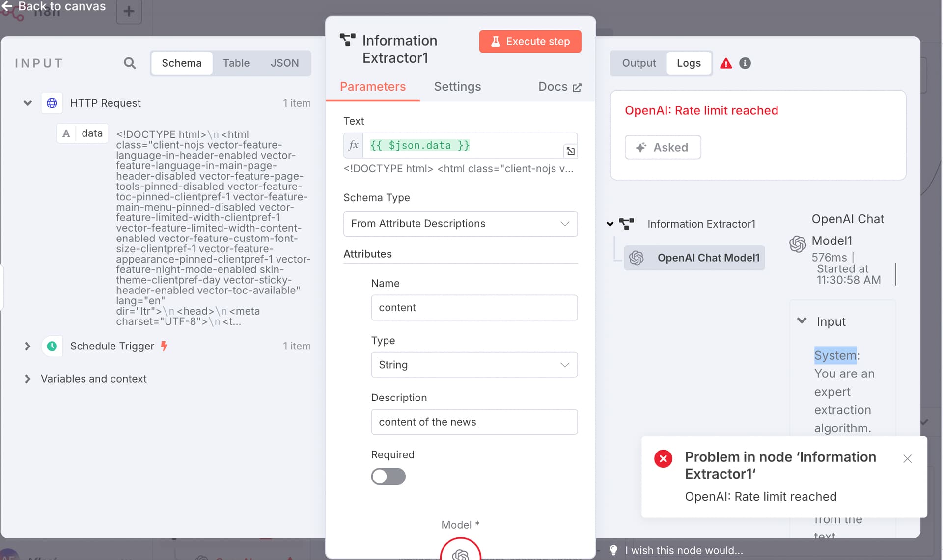The height and width of the screenshot is (560, 943).
Task: Click the Schedule Trigger 1 item count
Action: tap(297, 346)
